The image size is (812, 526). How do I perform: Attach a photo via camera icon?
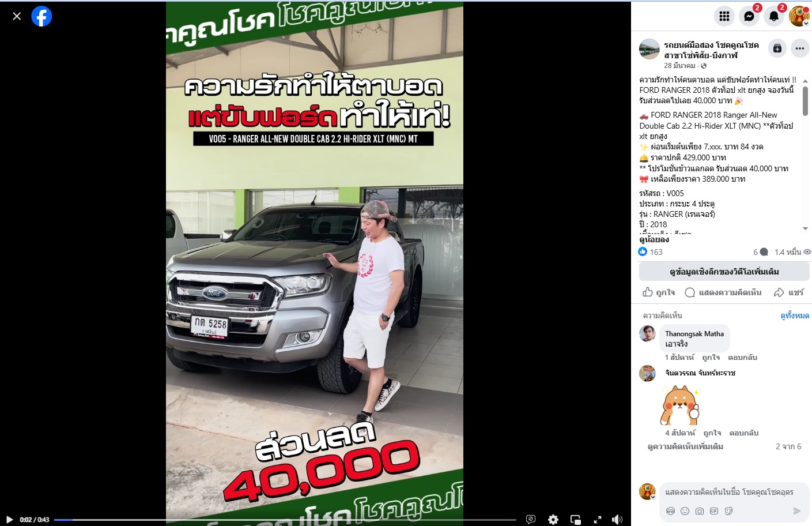699,511
